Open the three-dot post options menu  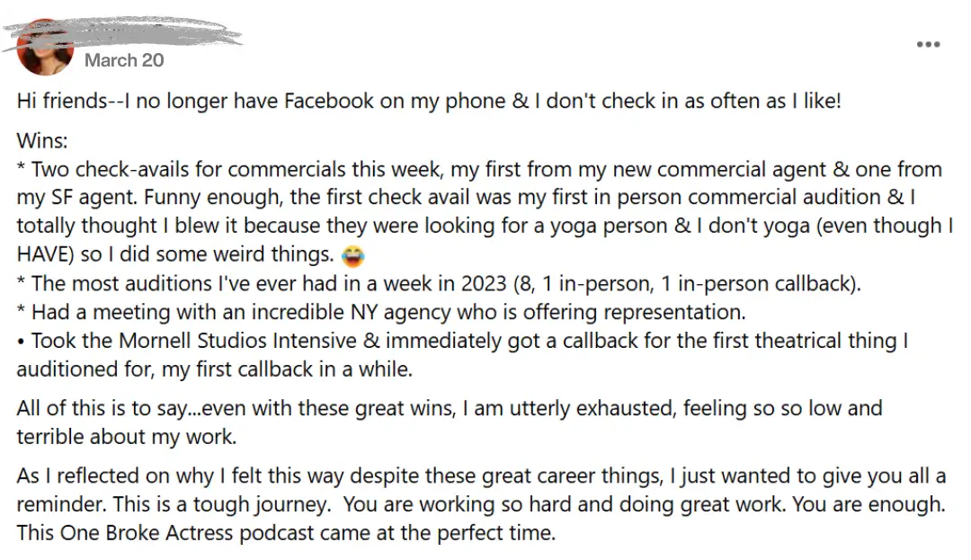coord(928,45)
